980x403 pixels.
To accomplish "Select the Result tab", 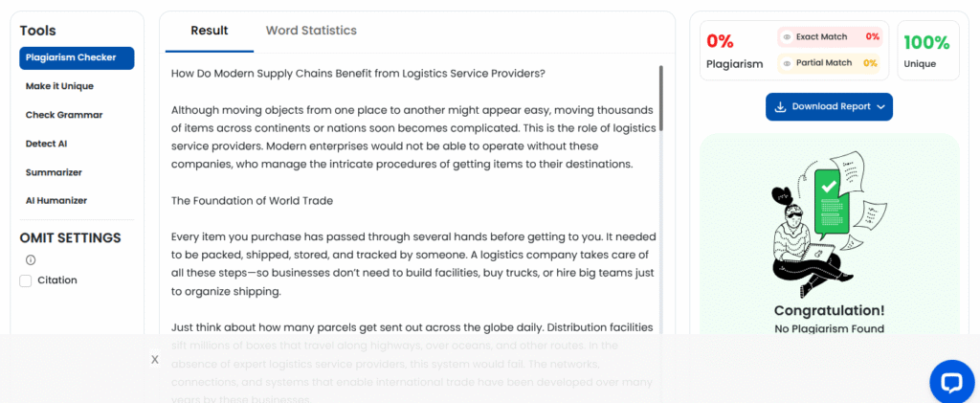I will 210,31.
